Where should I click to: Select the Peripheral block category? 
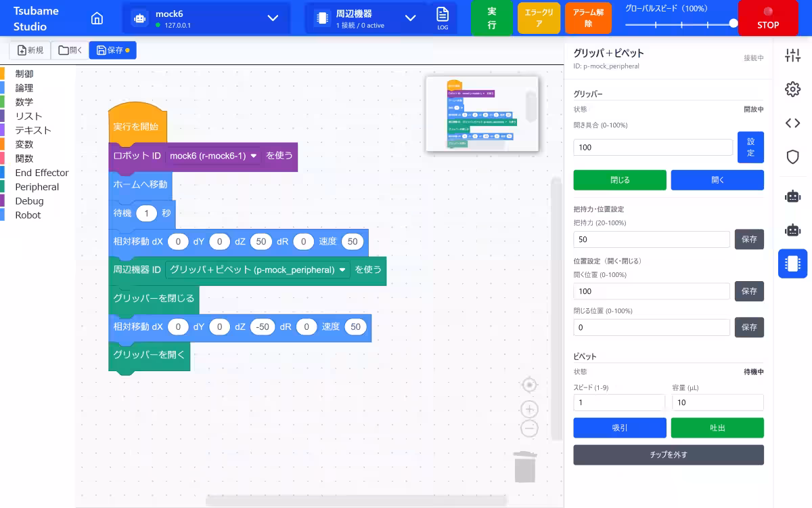point(37,187)
